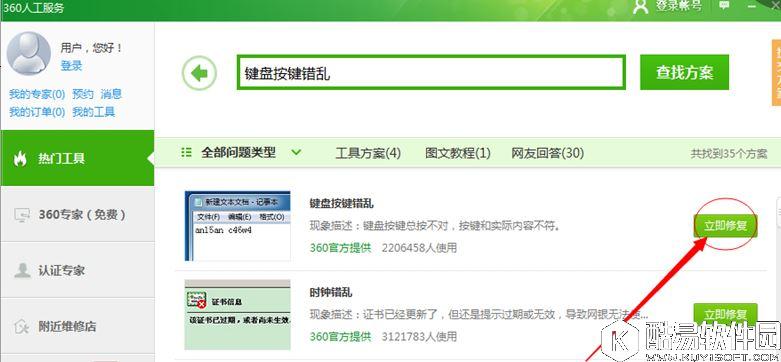Click the 共找到35个方案 result count text
The width and height of the screenshot is (781, 362).
pos(729,154)
